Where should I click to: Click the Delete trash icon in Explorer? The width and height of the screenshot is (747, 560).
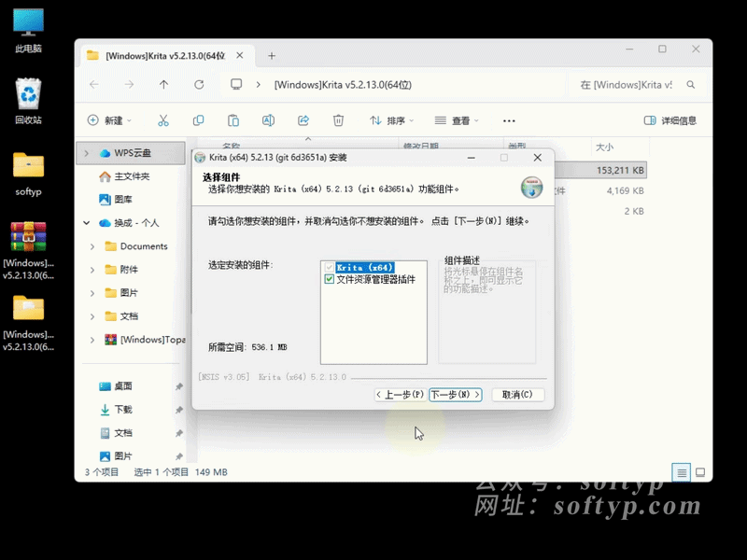(338, 120)
